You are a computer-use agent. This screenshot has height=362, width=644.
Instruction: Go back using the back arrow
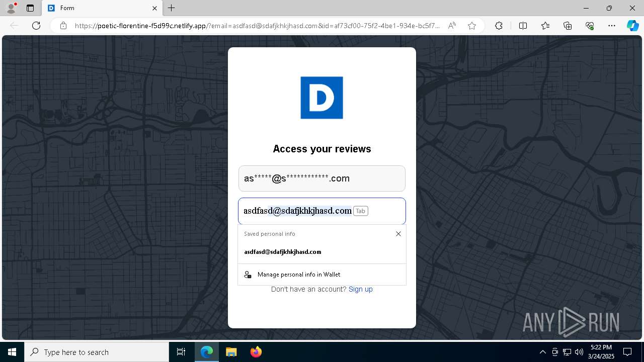pos(14,26)
